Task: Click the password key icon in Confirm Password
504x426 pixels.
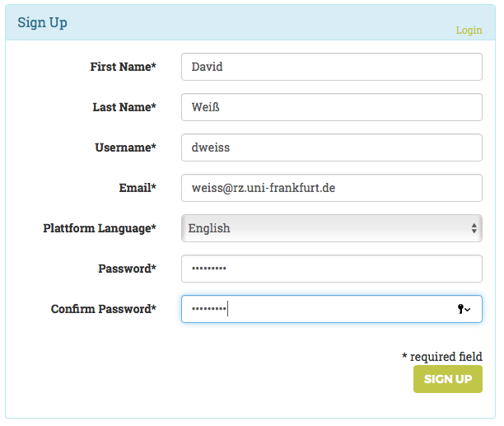Action: 464,309
